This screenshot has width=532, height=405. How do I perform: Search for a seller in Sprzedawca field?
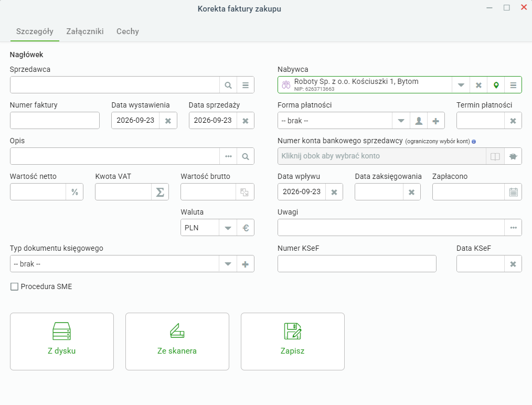228,85
